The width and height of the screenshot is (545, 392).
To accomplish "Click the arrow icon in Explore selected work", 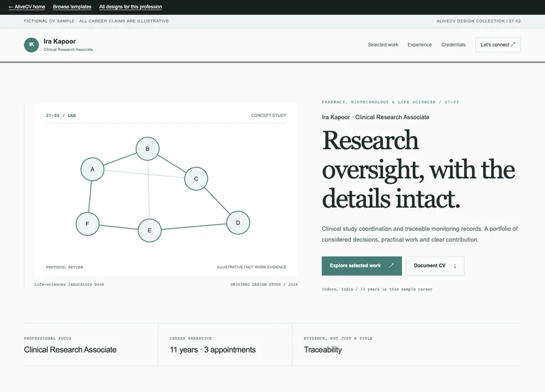I will pos(391,265).
